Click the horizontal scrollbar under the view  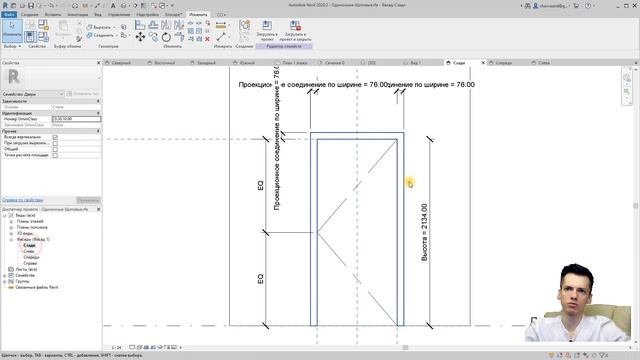click(405, 348)
